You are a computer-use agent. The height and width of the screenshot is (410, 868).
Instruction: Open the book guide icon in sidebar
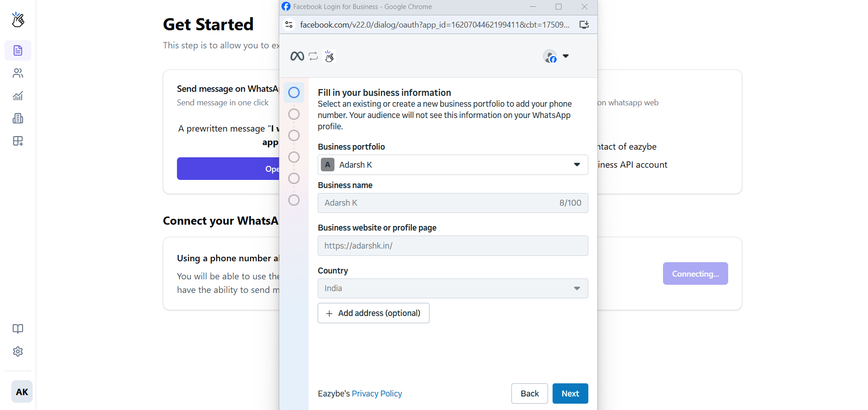pos(18,329)
